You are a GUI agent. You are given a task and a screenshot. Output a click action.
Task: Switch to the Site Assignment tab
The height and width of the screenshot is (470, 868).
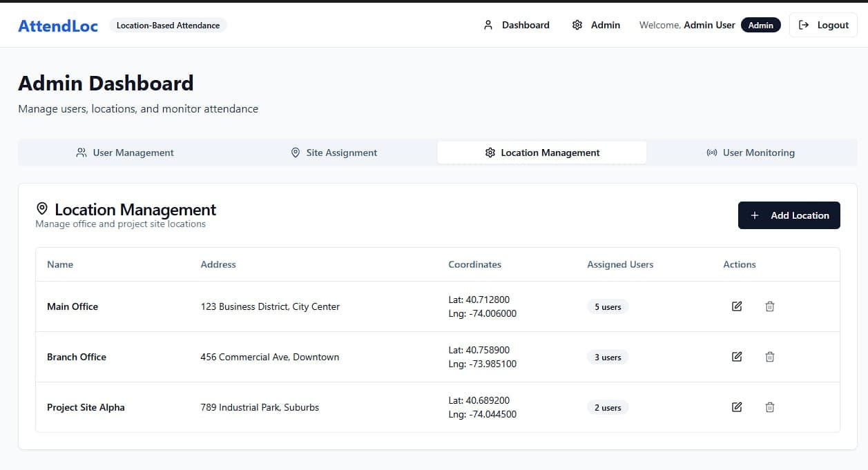[334, 153]
